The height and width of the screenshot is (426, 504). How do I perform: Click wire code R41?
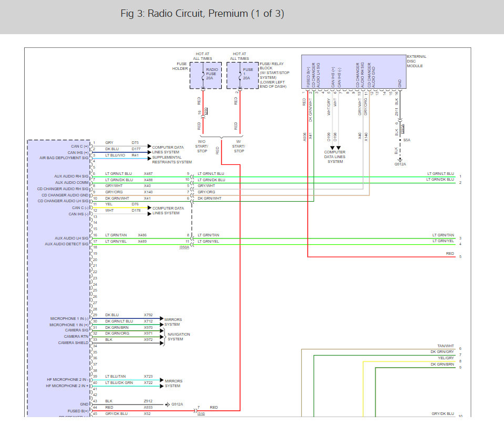(x=135, y=155)
